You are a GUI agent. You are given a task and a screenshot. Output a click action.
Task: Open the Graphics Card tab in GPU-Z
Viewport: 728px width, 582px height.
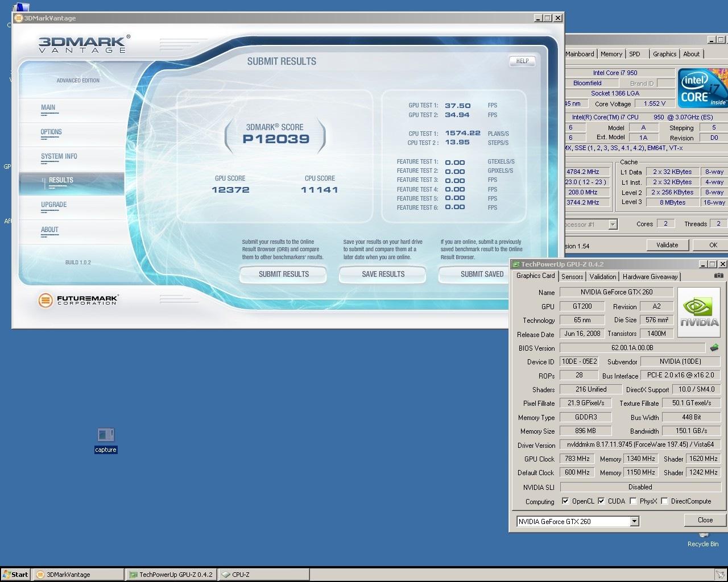(x=535, y=276)
